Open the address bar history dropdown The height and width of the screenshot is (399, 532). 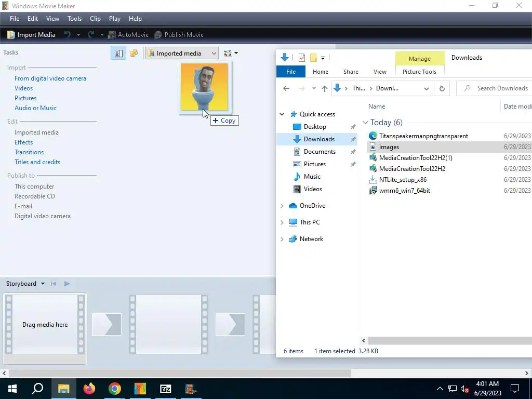click(x=427, y=88)
